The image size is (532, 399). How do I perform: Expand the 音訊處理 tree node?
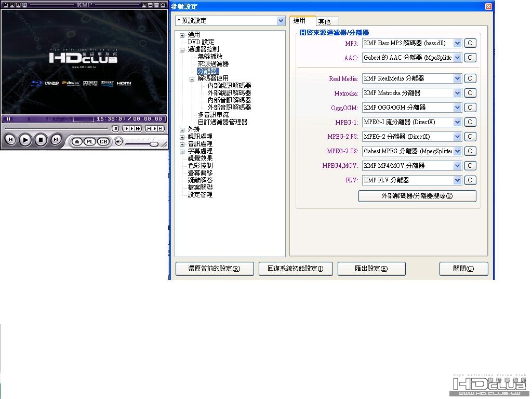[x=182, y=144]
